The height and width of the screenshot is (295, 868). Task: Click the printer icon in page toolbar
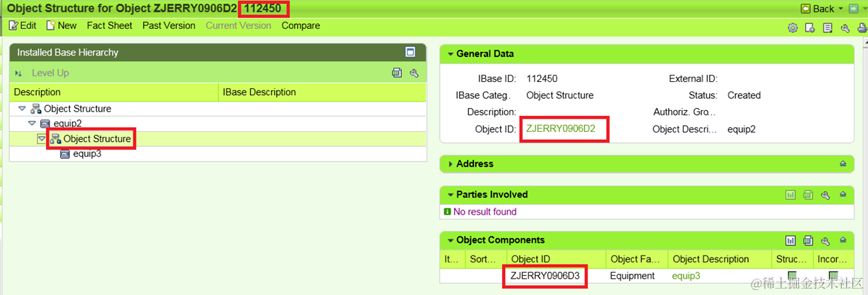coord(862,28)
